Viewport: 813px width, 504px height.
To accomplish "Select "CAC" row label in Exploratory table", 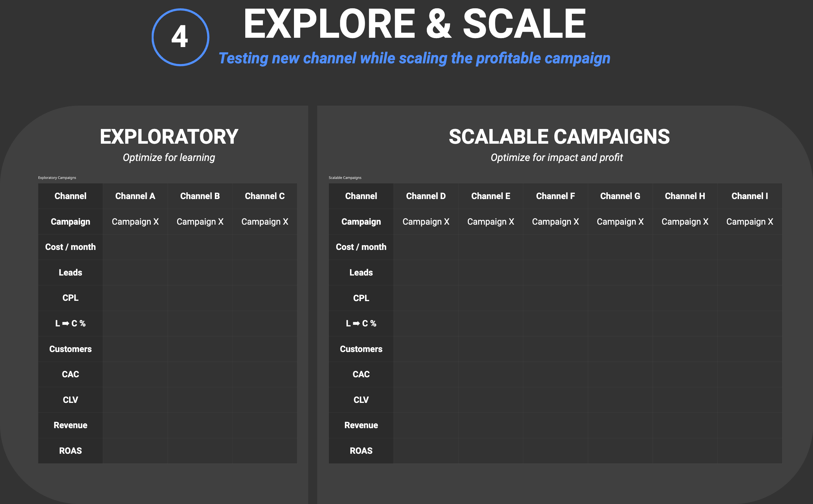I will point(70,374).
